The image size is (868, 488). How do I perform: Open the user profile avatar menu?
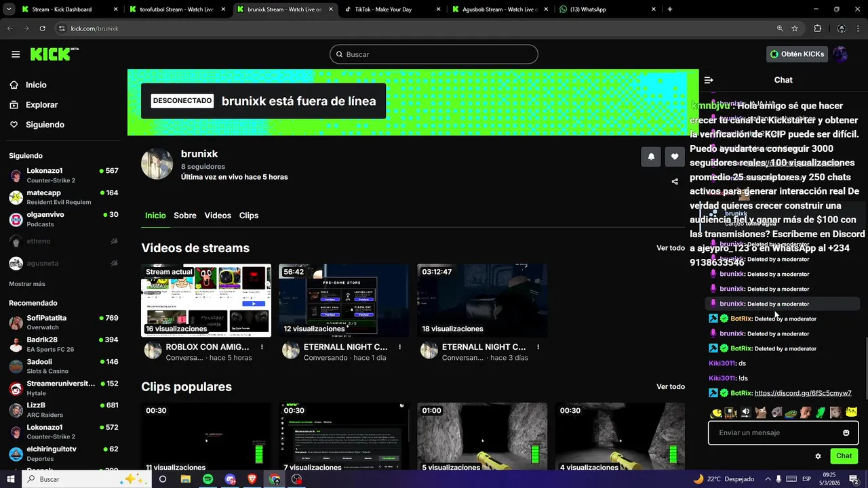pos(841,54)
